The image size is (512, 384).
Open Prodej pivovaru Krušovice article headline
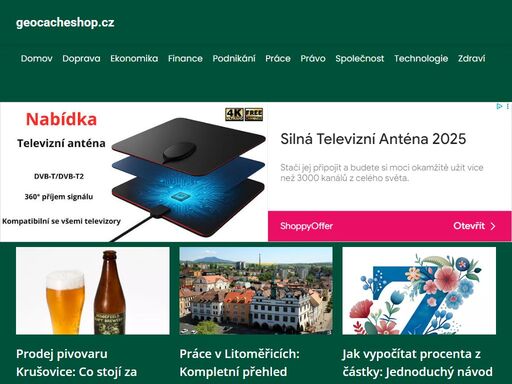click(77, 363)
